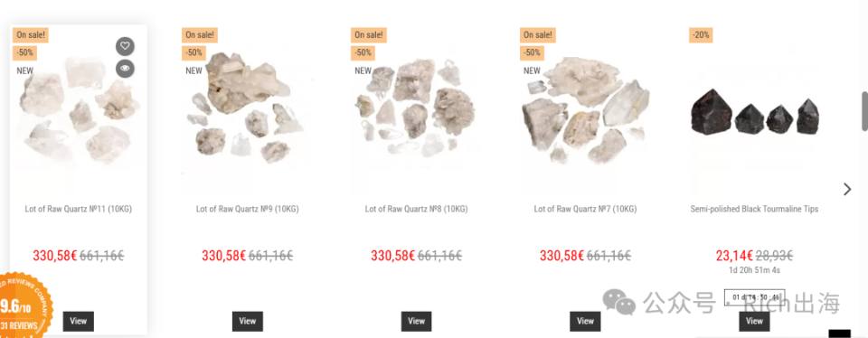868x338 pixels.
Task: Add Raw Quartz №11 to wishlist heart icon
Action: click(x=125, y=46)
